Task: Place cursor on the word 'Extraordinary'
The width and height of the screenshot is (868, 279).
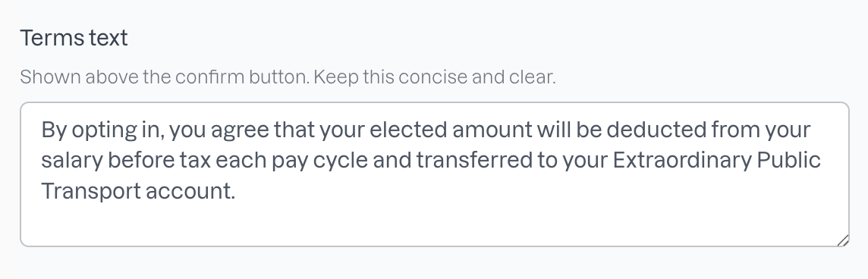Action: 682,161
